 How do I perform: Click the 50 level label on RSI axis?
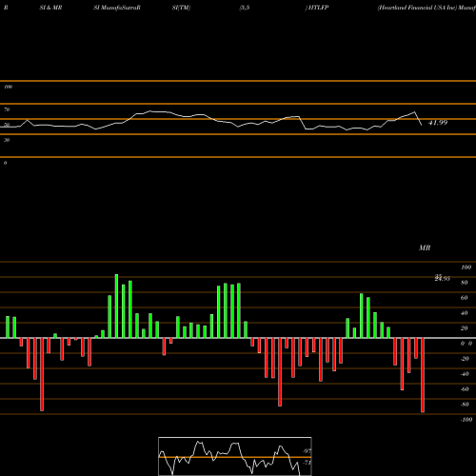pyautogui.click(x=7, y=125)
